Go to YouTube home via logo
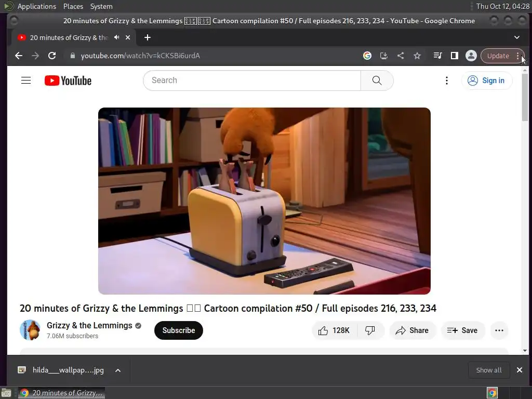 tap(68, 81)
